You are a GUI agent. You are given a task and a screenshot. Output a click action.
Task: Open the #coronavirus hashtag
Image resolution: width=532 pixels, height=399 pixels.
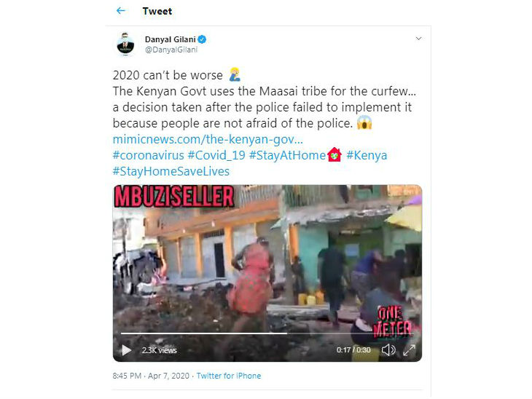pyautogui.click(x=148, y=155)
